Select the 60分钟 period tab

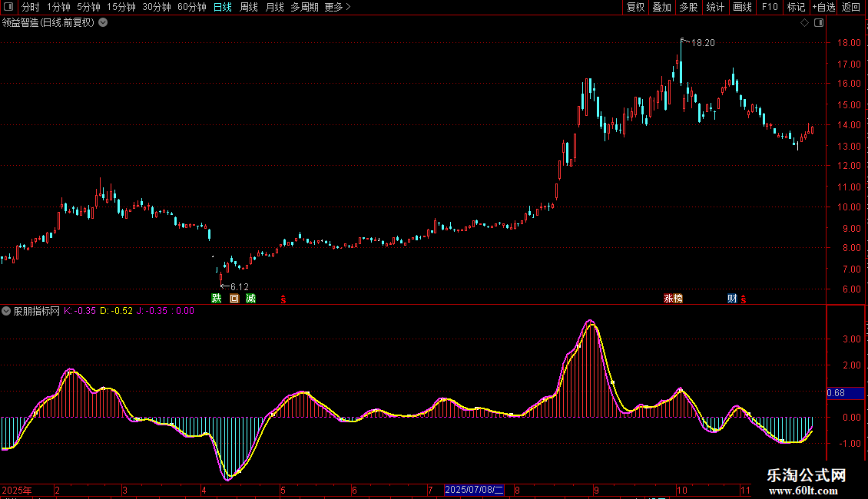[191, 8]
